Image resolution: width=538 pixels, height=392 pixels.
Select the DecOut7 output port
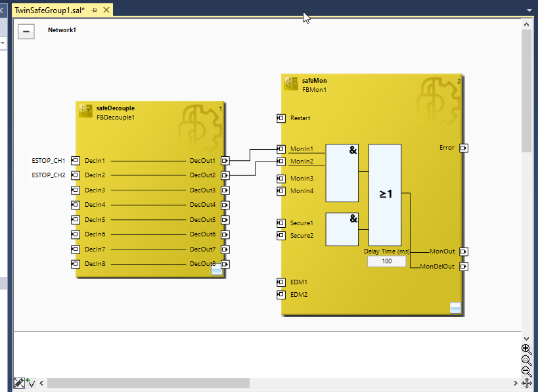[x=225, y=249]
